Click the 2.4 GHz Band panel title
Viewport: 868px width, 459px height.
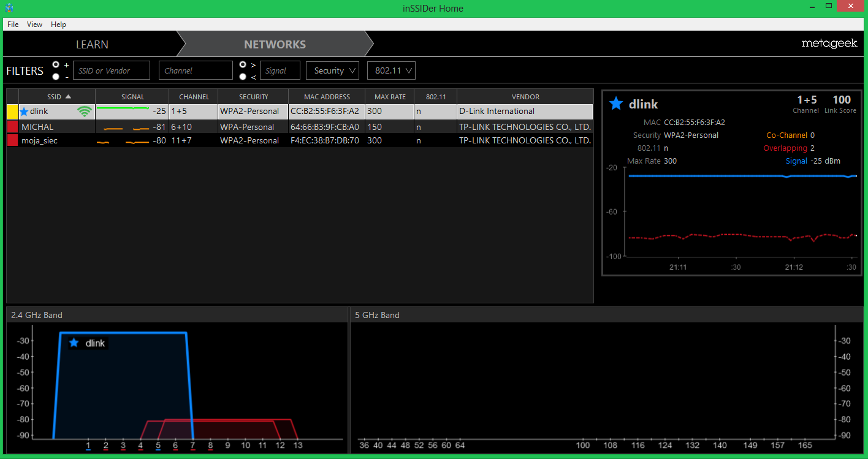37,315
